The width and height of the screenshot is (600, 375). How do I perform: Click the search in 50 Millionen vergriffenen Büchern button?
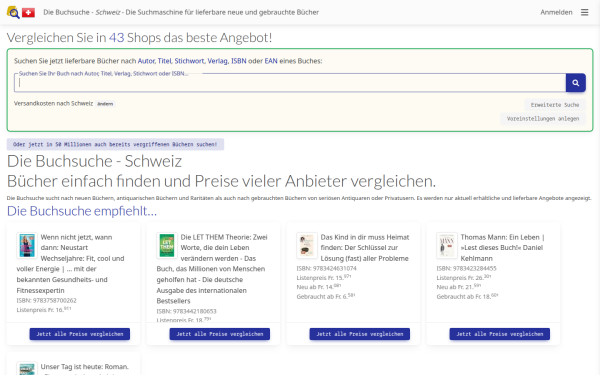point(115,144)
